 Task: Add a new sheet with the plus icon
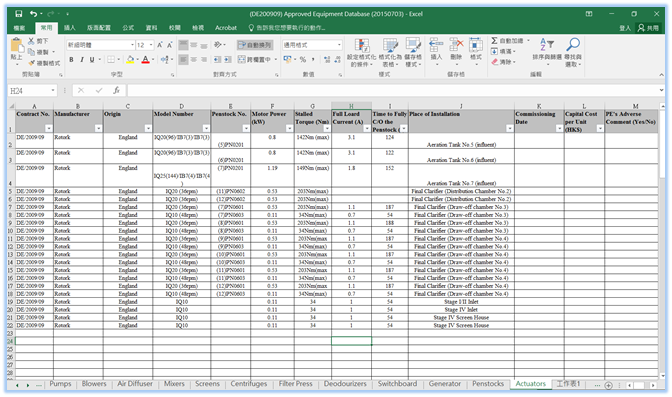pyautogui.click(x=608, y=385)
